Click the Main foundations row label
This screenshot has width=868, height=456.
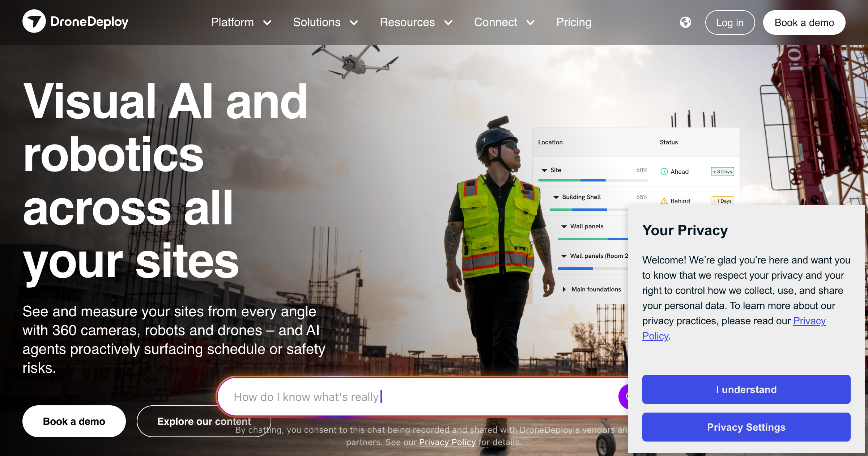pyautogui.click(x=596, y=289)
